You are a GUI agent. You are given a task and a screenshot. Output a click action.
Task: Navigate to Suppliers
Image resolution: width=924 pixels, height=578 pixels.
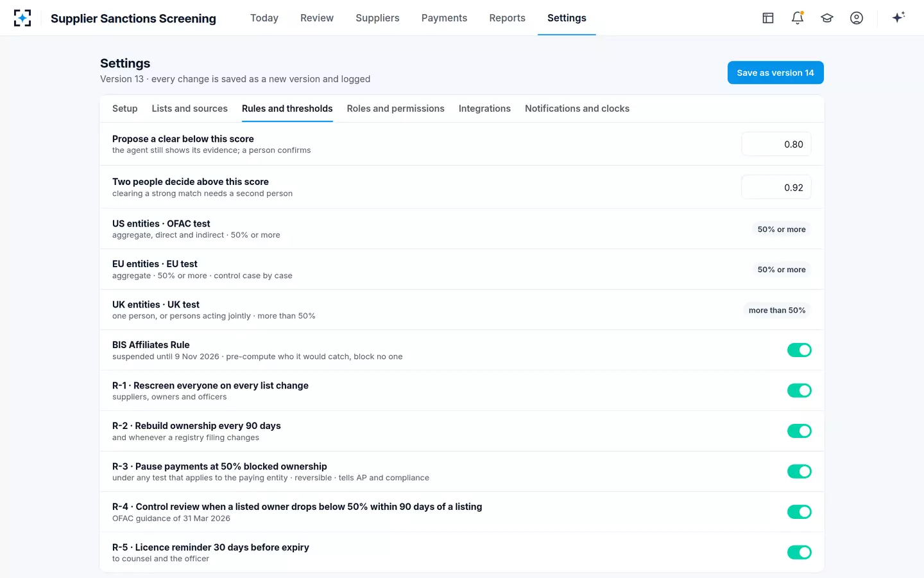pyautogui.click(x=377, y=18)
